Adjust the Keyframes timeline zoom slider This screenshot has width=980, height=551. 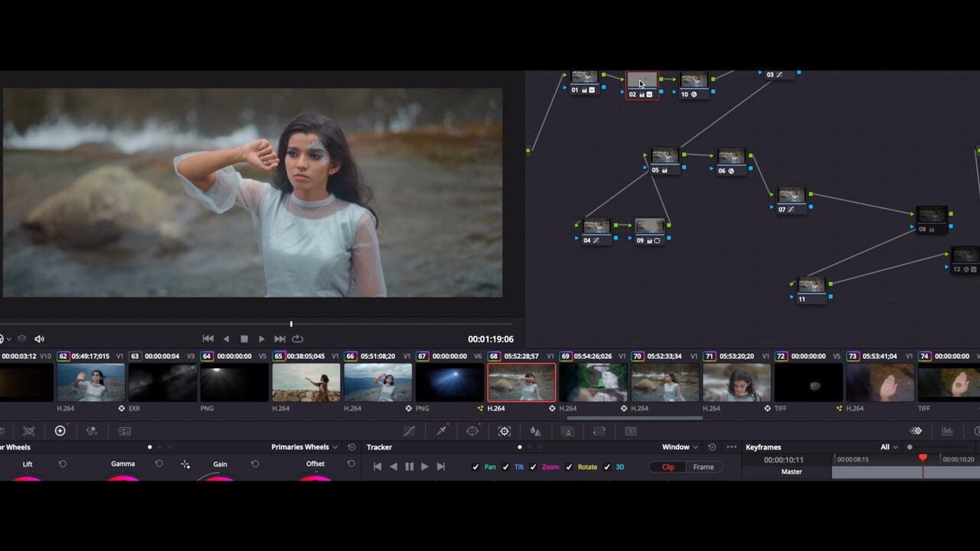pos(910,446)
